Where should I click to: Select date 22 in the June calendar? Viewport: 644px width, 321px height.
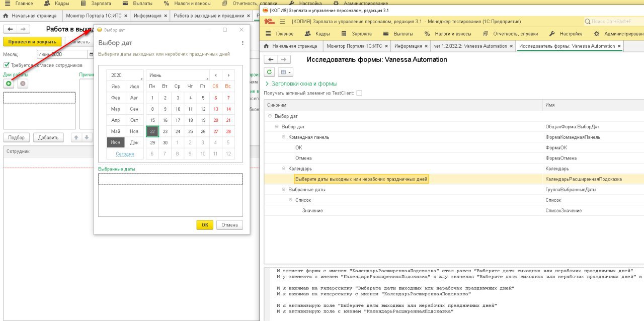click(x=152, y=131)
